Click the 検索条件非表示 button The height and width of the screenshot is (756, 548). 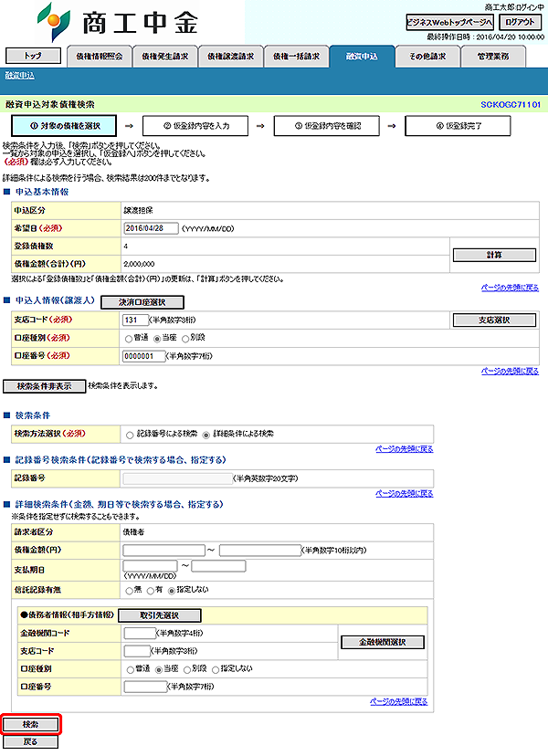(45, 386)
